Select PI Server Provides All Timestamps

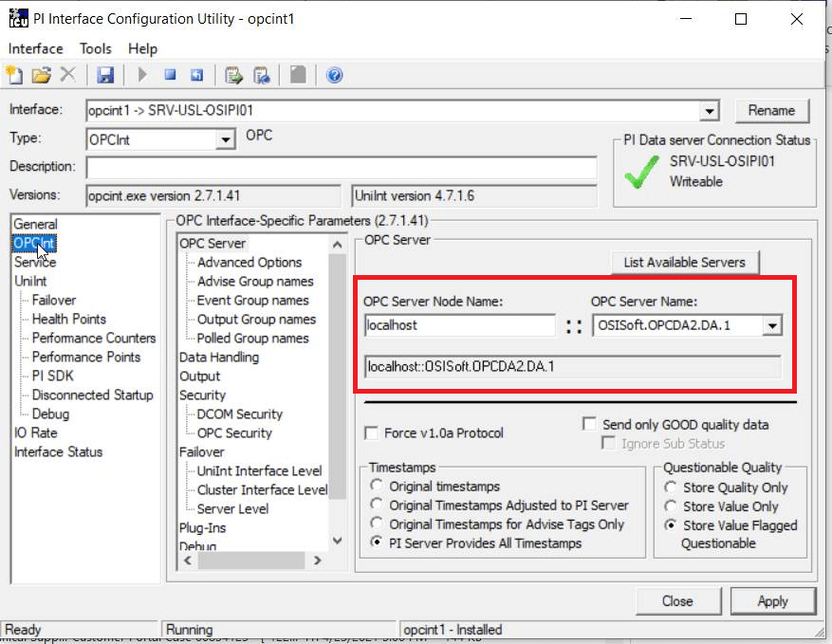(377, 543)
